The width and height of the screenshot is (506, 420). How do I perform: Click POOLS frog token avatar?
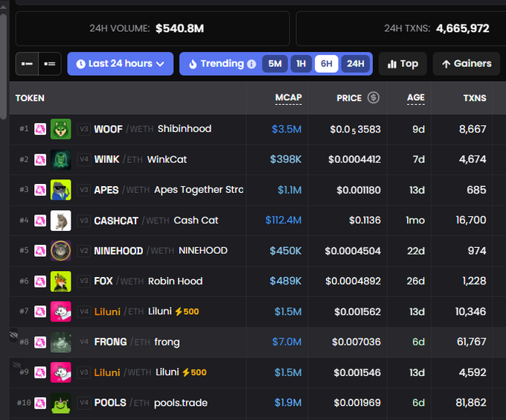[x=61, y=403]
